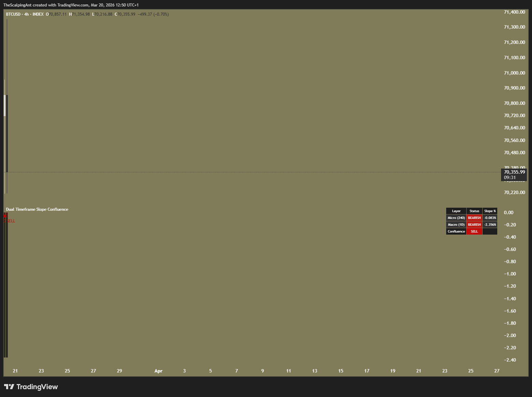
Task: Click the high value 71,354.98
Action: point(81,14)
